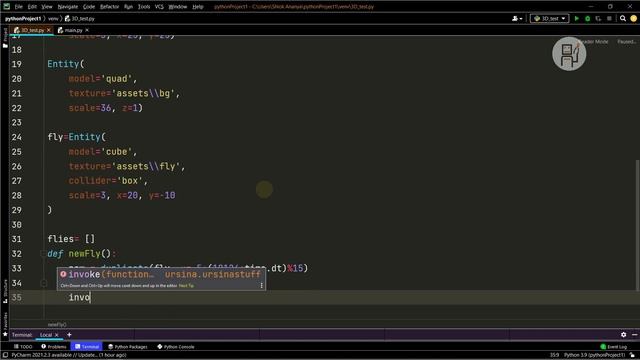Click pythonProject1 breadcrumb

coord(23,18)
